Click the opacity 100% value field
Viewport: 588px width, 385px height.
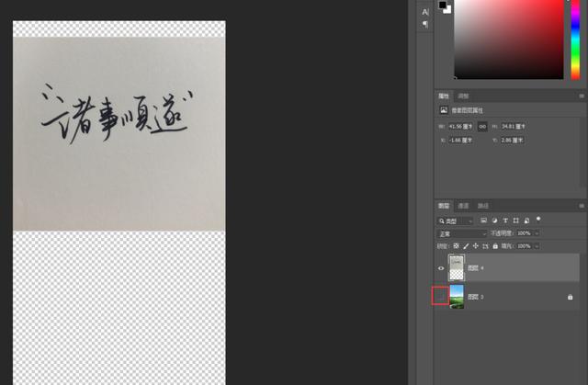(525, 233)
